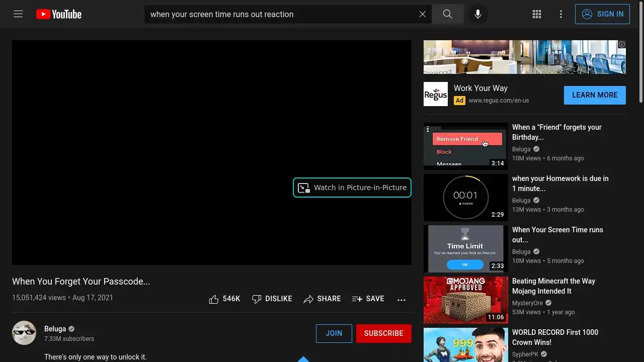The height and width of the screenshot is (362, 644).
Task: Open more actions ellipsis below video
Action: coord(401,300)
